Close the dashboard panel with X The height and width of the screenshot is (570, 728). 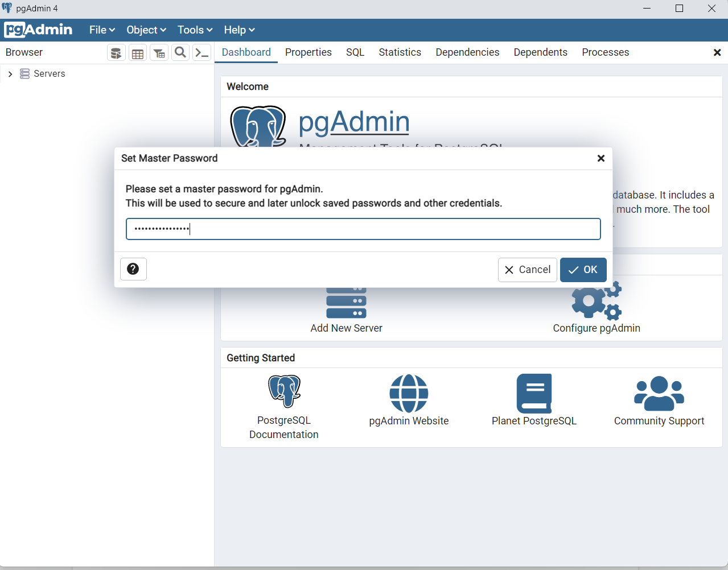tap(717, 52)
